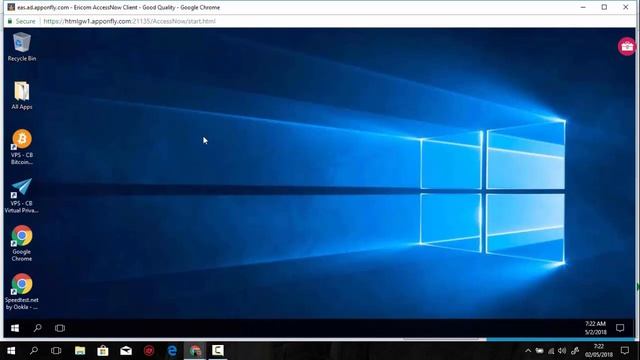The height and width of the screenshot is (360, 640).
Task: Click the pen link icon in the tray
Action: coord(575,351)
